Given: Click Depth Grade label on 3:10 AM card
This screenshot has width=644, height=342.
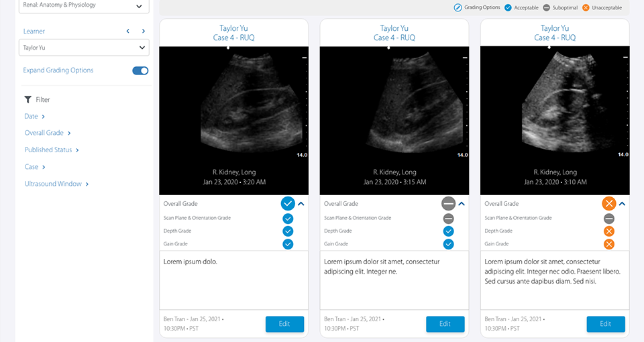Looking at the screenshot, I should (x=498, y=231).
